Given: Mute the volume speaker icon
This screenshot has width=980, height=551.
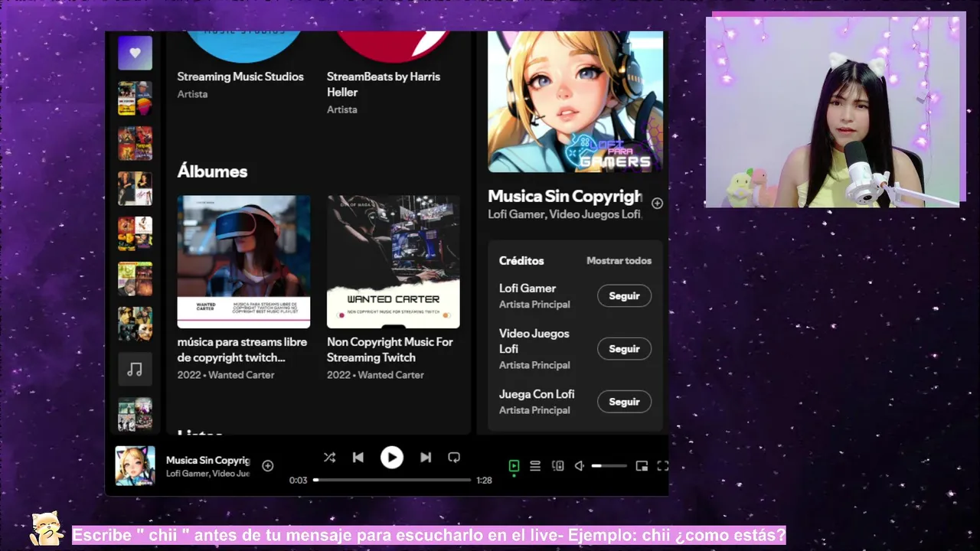Looking at the screenshot, I should pyautogui.click(x=580, y=465).
